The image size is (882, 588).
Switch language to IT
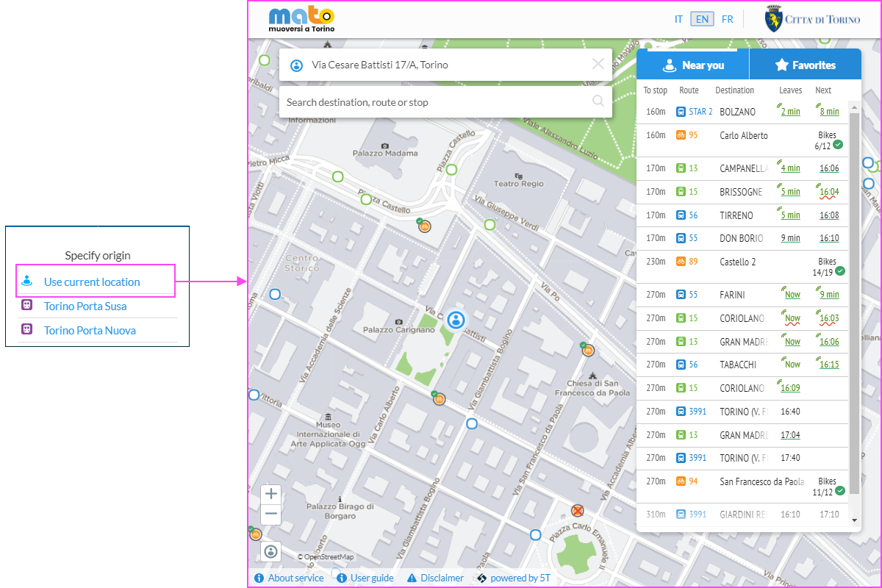678,19
